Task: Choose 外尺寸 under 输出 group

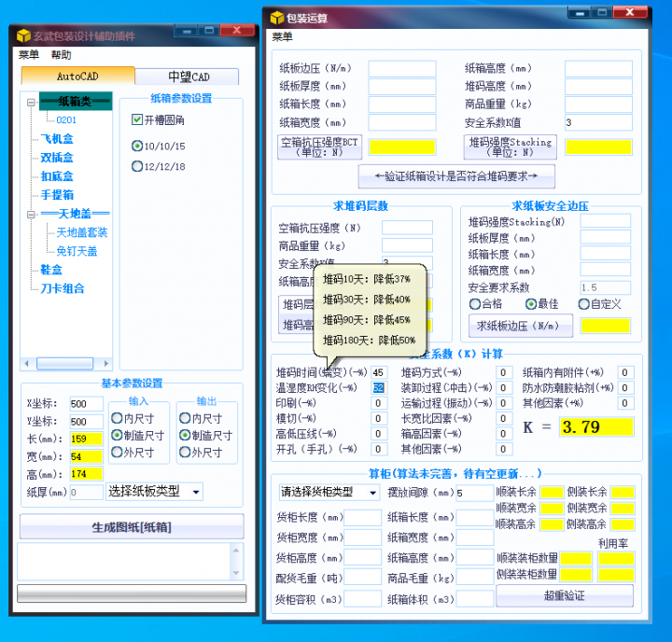Action: click(185, 453)
